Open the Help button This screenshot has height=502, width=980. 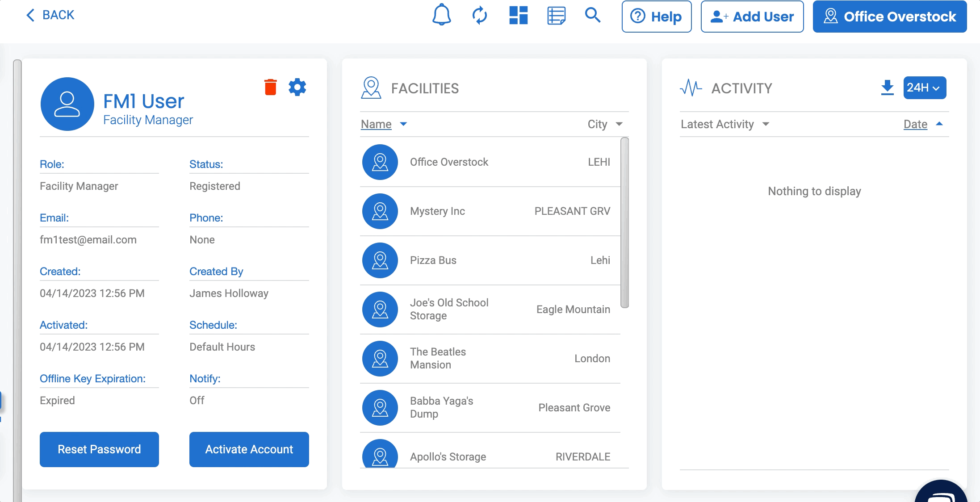click(656, 17)
